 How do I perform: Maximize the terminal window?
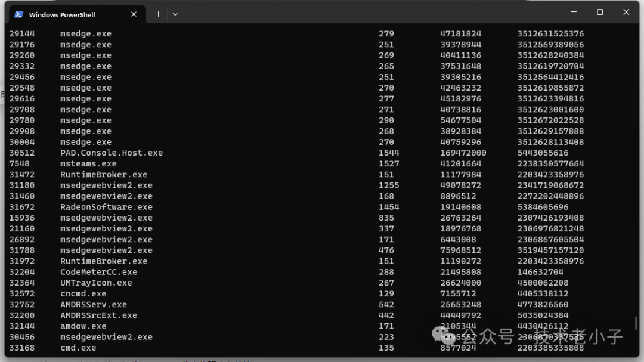point(600,12)
